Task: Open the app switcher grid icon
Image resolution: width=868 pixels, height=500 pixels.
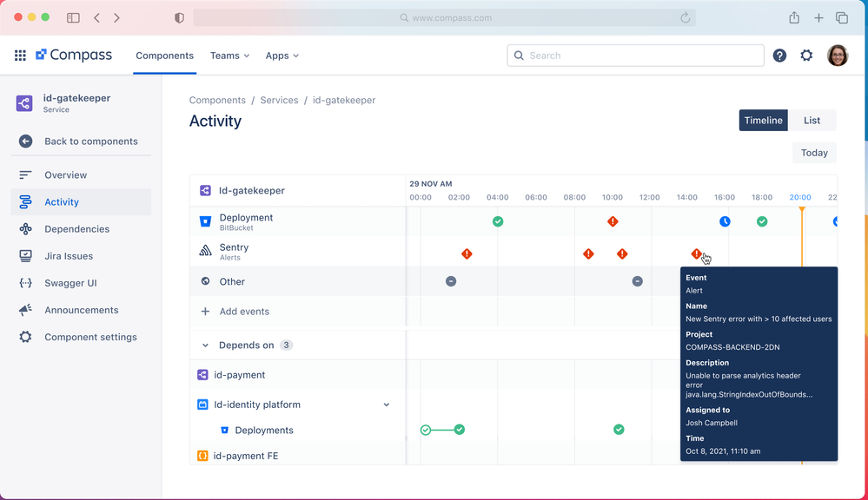Action: coord(20,56)
